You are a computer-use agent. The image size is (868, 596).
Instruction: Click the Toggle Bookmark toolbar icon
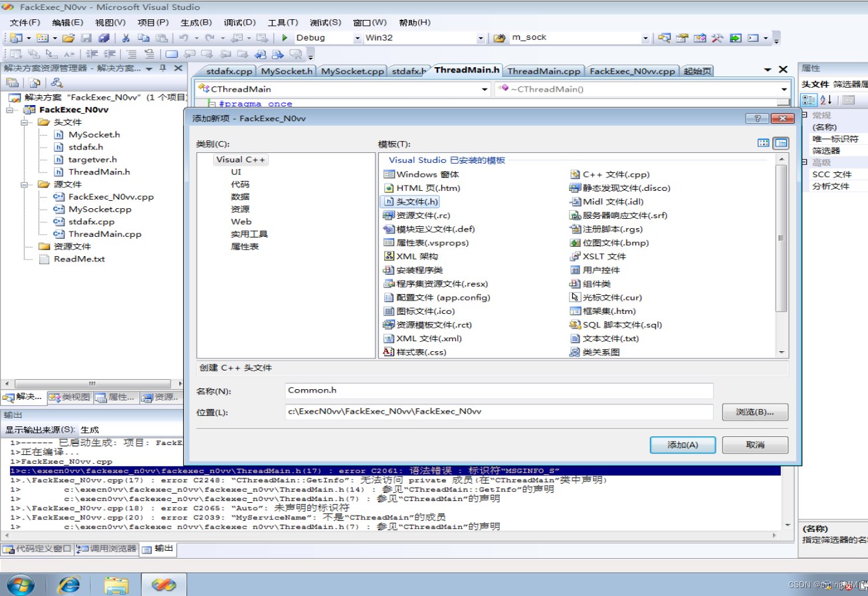coord(171,55)
